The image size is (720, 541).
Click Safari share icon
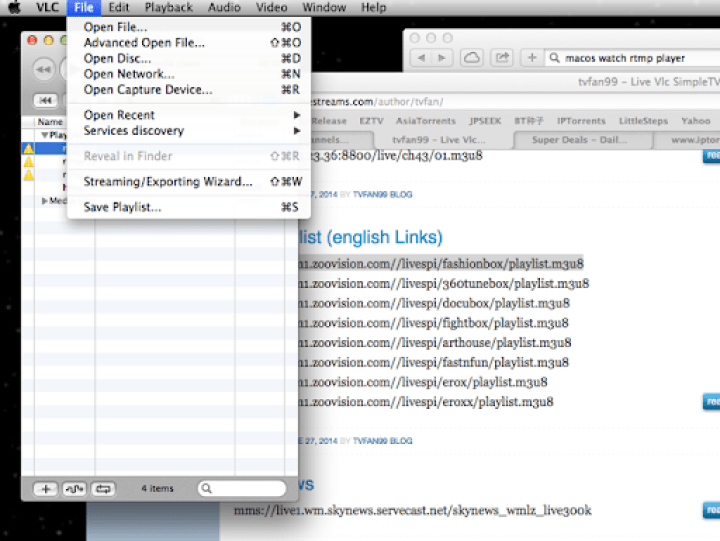click(502, 58)
